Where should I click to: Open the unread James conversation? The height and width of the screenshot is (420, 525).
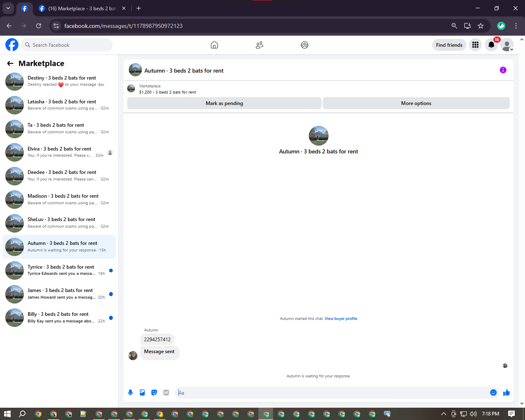59,294
